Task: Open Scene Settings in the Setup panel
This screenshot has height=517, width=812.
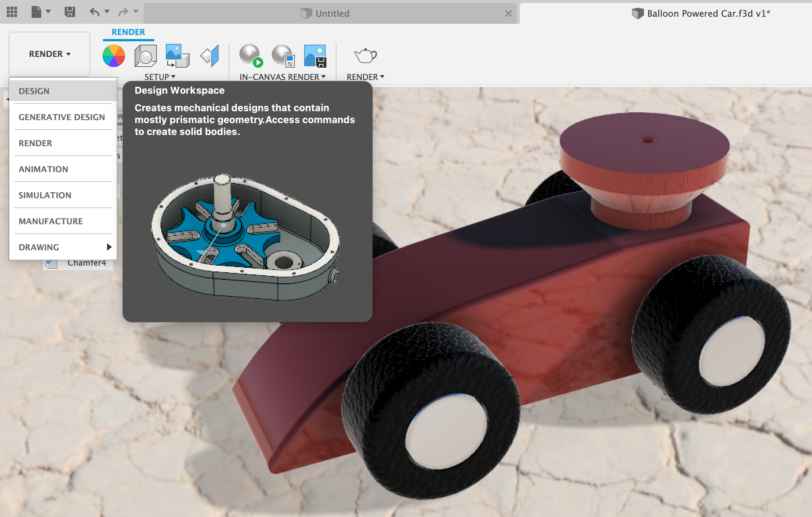Action: coord(145,56)
